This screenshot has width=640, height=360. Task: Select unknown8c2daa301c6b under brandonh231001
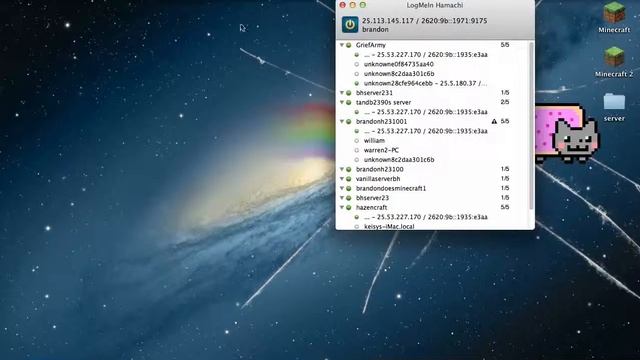click(399, 160)
